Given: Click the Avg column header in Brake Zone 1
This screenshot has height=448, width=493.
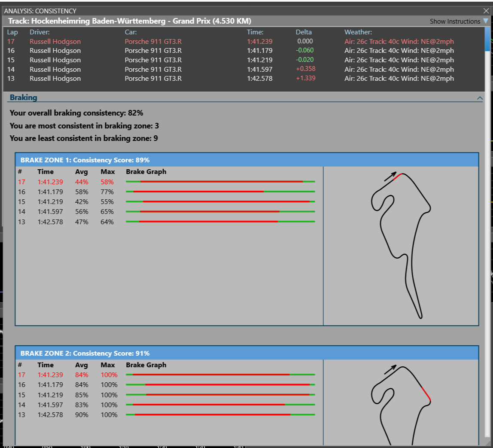Looking at the screenshot, I should (x=82, y=172).
